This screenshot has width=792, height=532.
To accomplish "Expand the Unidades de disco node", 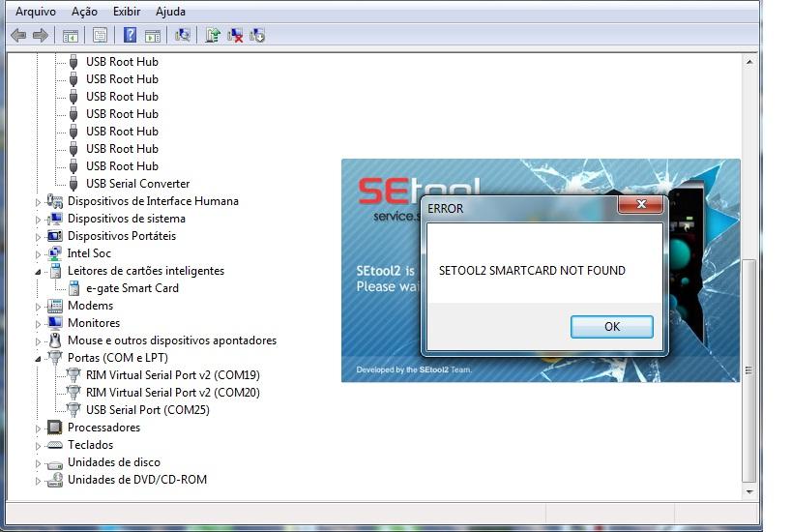I will point(38,463).
